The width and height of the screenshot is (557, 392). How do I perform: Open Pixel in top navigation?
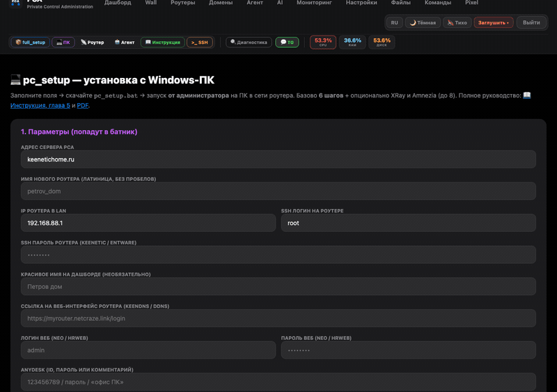[x=471, y=3]
